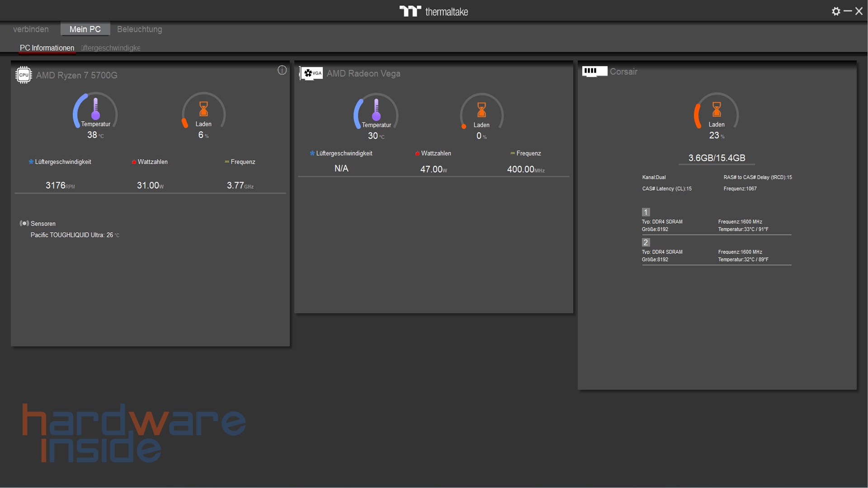Select the Mein PC tab
The height and width of the screenshot is (488, 868).
click(x=85, y=29)
